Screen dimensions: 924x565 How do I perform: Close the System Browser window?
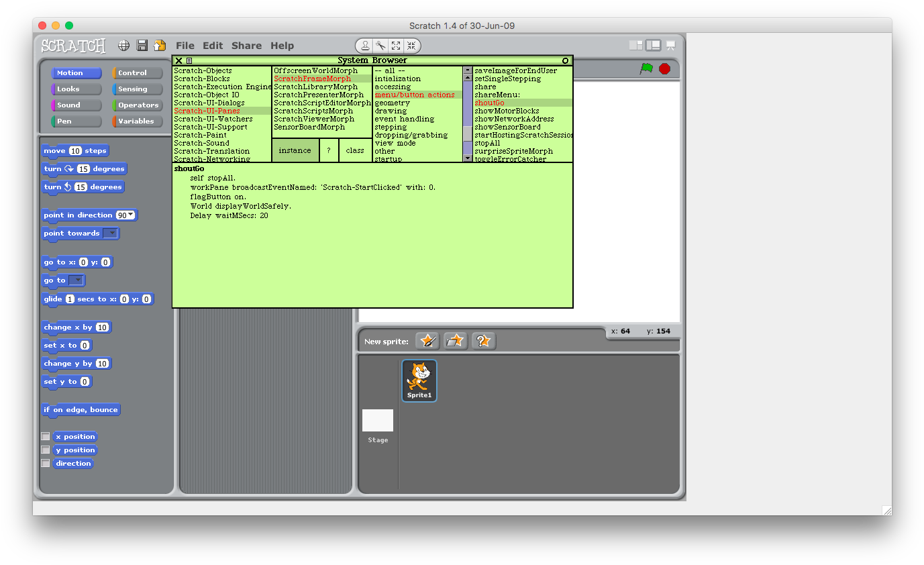178,60
